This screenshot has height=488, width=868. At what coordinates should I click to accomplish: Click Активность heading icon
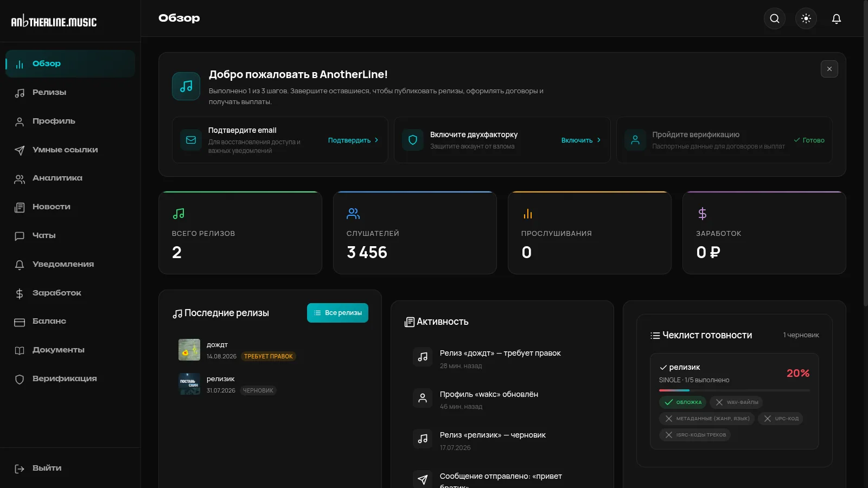[x=410, y=322]
